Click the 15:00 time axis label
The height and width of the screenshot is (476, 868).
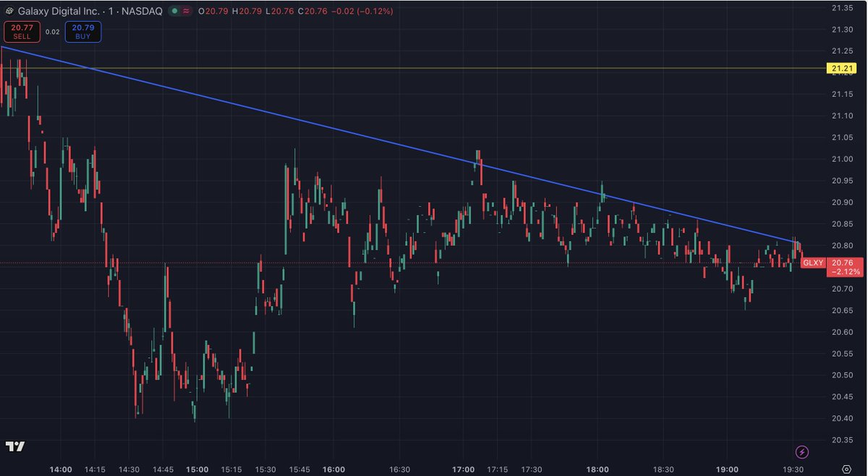pyautogui.click(x=197, y=469)
